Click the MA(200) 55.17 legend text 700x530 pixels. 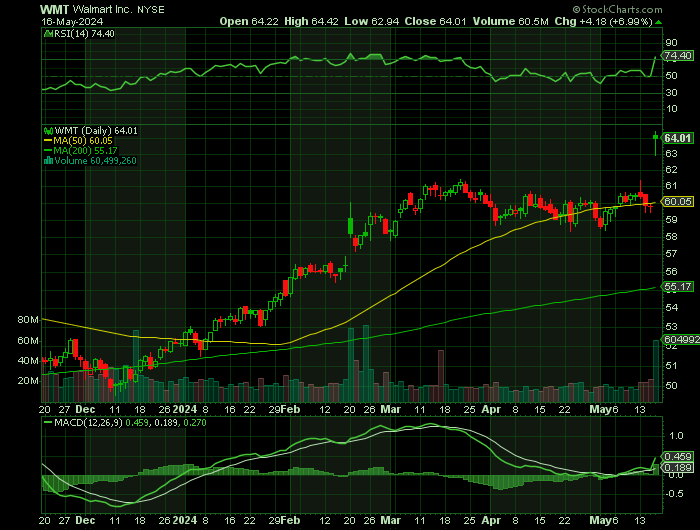click(85, 150)
